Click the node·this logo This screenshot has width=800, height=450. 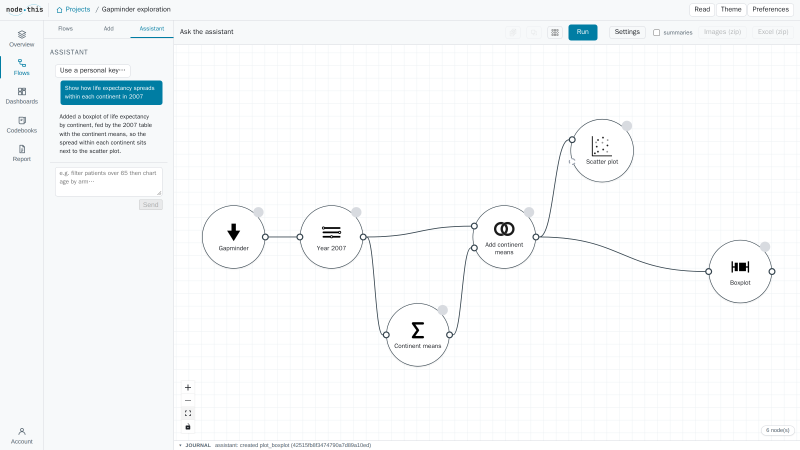coord(24,9)
